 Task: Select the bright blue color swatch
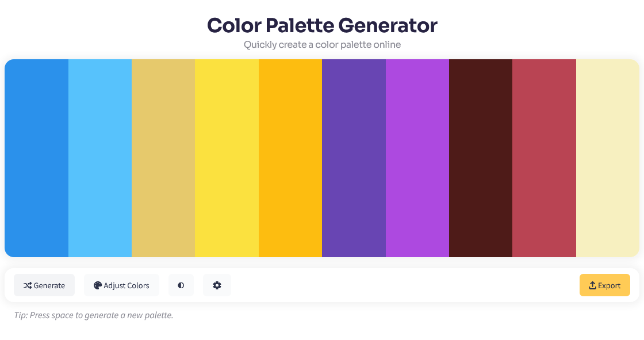[37, 158]
